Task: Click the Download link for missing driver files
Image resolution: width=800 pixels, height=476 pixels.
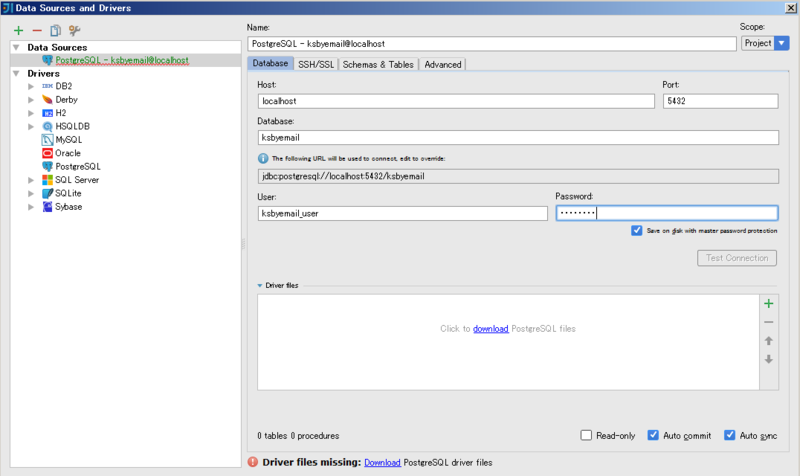Action: point(382,462)
